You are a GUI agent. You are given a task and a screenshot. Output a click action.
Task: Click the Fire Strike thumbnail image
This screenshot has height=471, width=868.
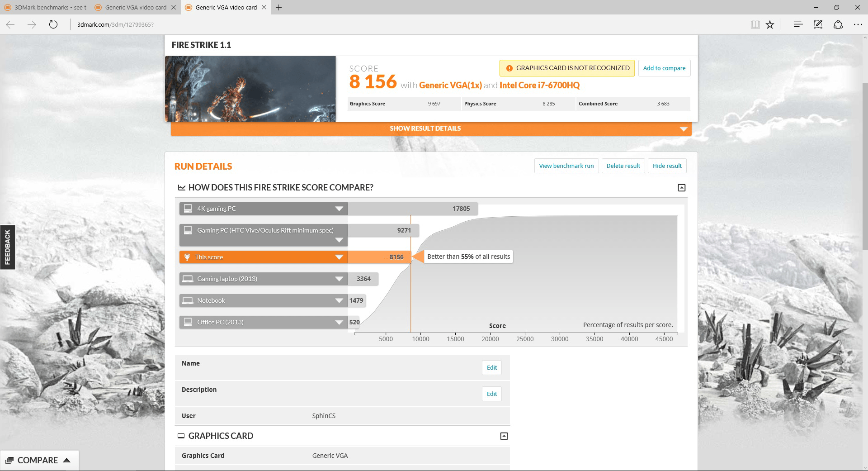(x=250, y=89)
